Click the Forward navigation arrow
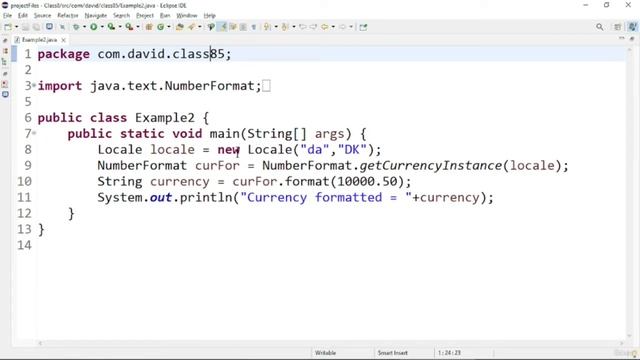This screenshot has height=360, width=640. click(x=342, y=27)
